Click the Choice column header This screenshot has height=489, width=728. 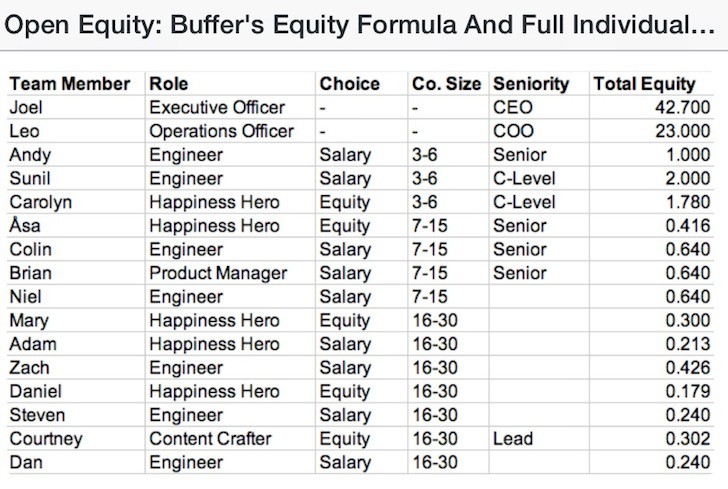[351, 84]
